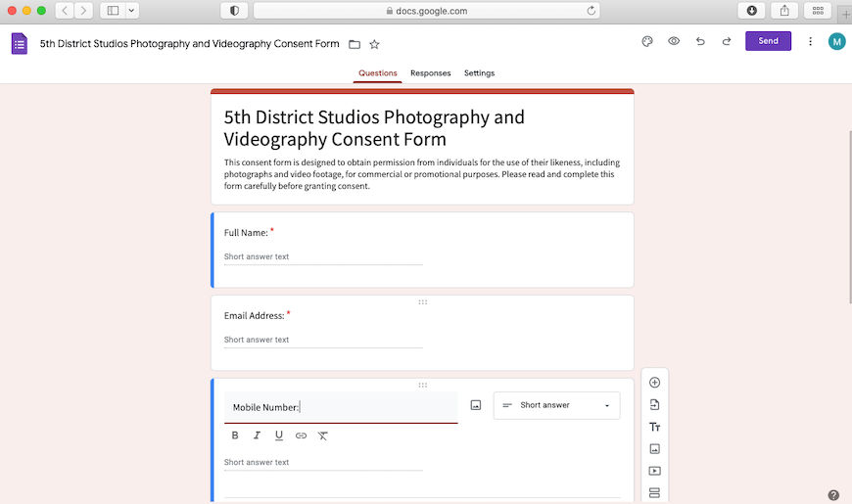This screenshot has width=852, height=504.
Task: Click the Add question plus icon
Action: click(655, 383)
